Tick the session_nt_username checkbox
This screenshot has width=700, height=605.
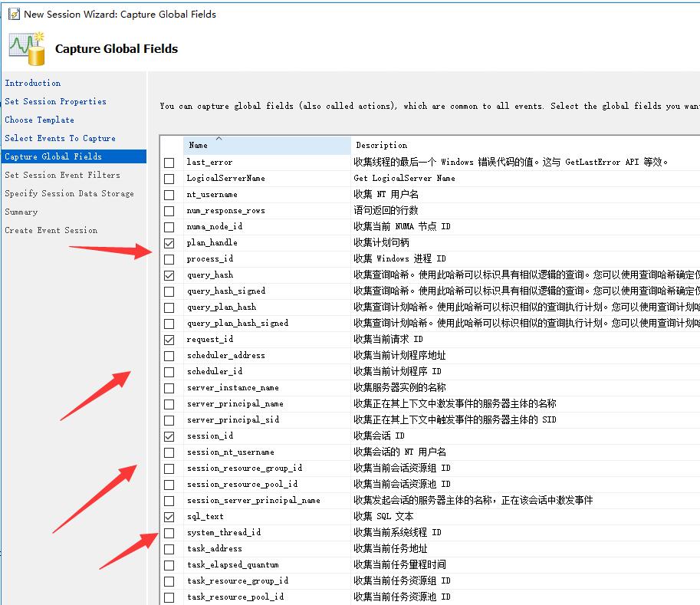[x=169, y=452]
